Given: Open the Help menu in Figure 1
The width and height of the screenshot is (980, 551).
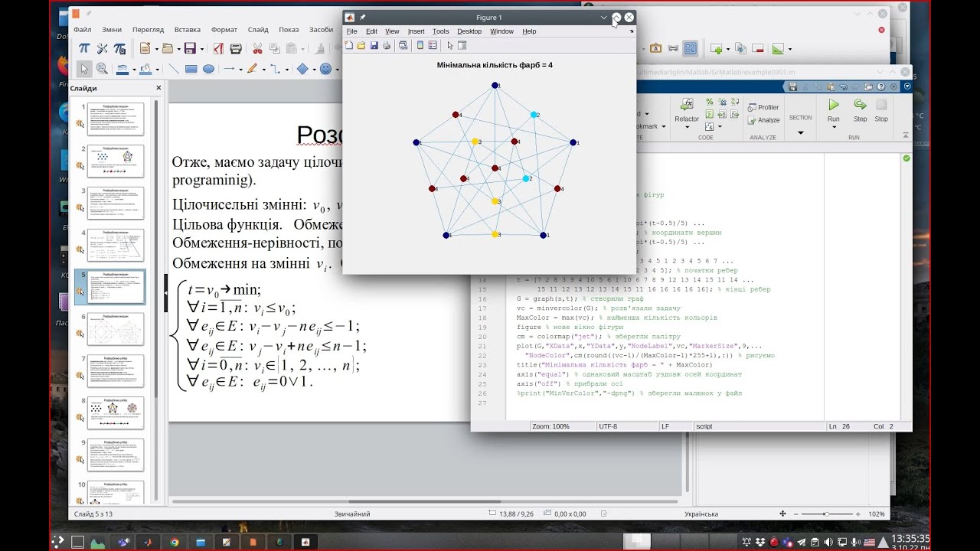Looking at the screenshot, I should pos(530,31).
